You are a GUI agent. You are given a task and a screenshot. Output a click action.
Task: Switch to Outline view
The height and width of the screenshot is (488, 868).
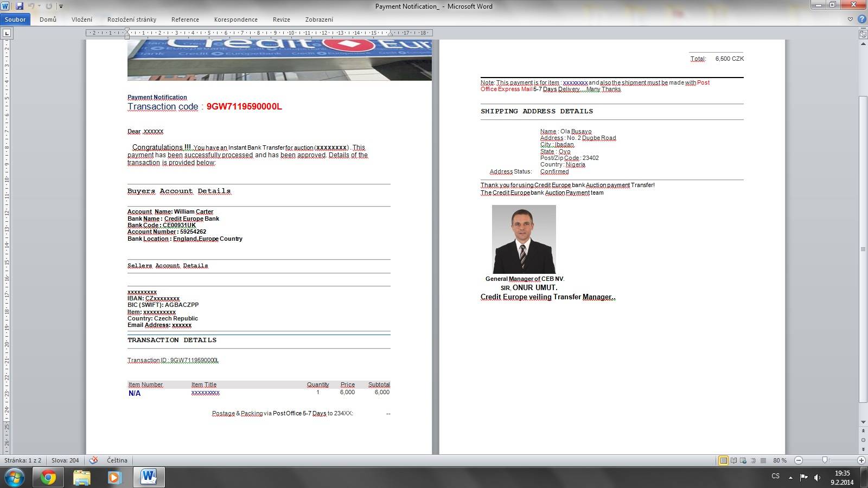(753, 460)
